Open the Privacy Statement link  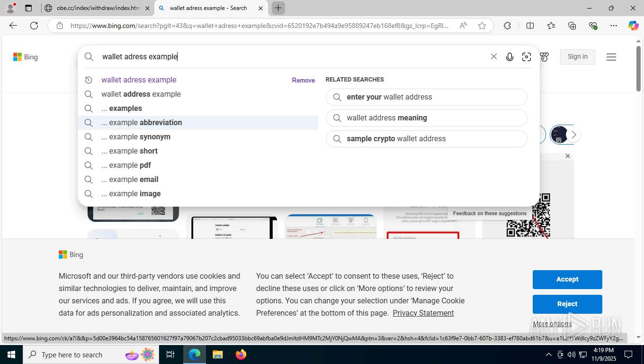click(x=423, y=313)
